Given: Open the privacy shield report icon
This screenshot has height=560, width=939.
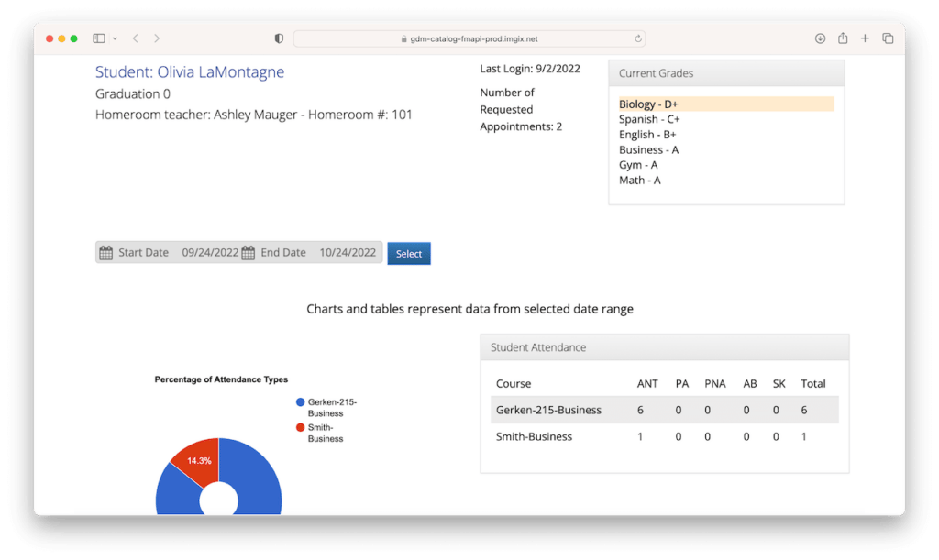Looking at the screenshot, I should tap(279, 38).
